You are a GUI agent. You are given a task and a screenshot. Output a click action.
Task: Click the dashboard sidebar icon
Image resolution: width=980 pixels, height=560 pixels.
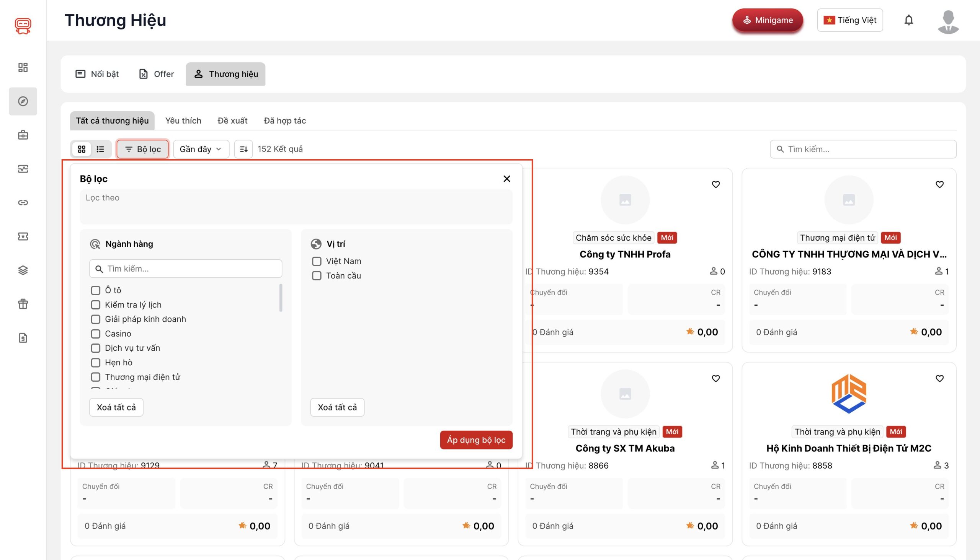click(23, 67)
